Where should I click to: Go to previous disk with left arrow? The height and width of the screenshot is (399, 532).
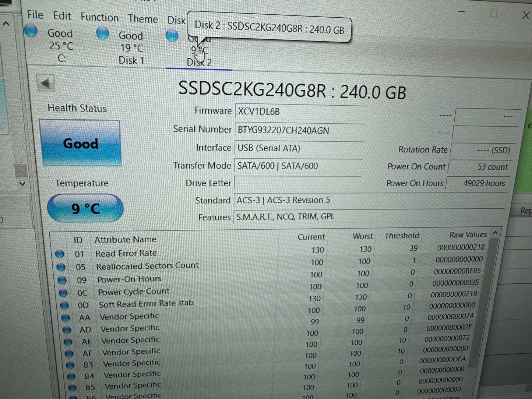pyautogui.click(x=46, y=83)
